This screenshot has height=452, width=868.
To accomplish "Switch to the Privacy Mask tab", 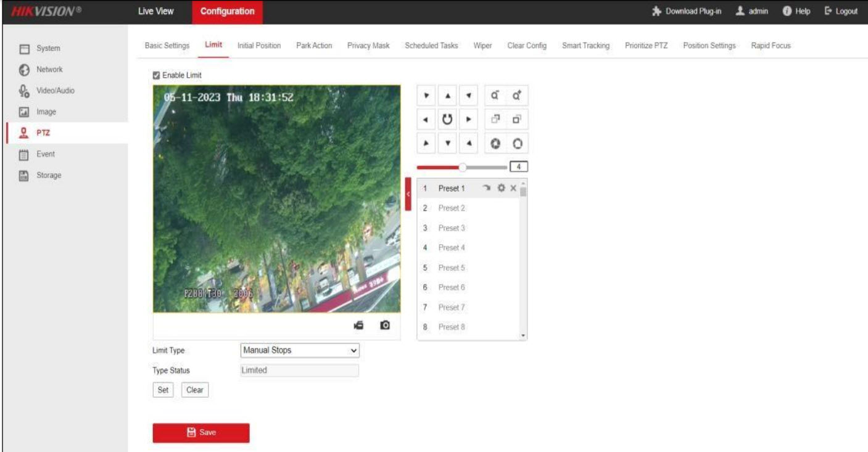I will pos(368,46).
